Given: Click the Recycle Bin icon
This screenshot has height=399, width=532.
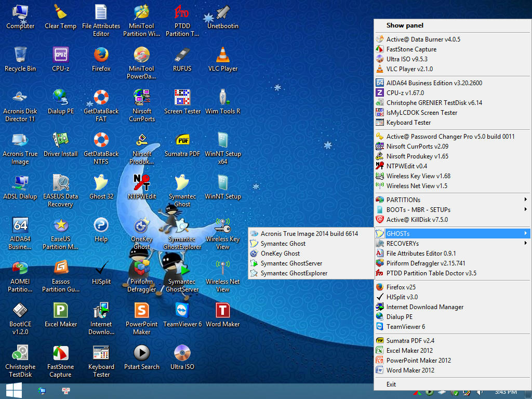Looking at the screenshot, I should (x=20, y=59).
